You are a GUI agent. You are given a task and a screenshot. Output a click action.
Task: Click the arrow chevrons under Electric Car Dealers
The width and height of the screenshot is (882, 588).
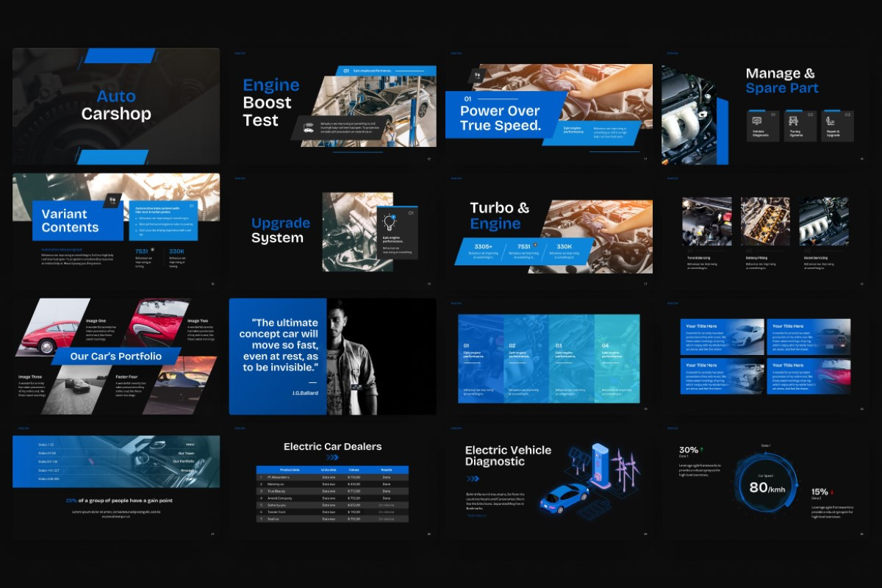[332, 457]
